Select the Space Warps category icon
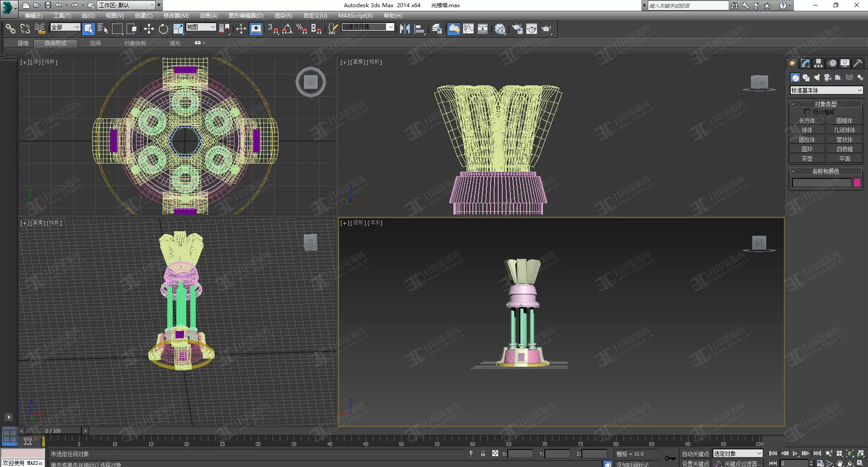868x467 pixels. (849, 78)
